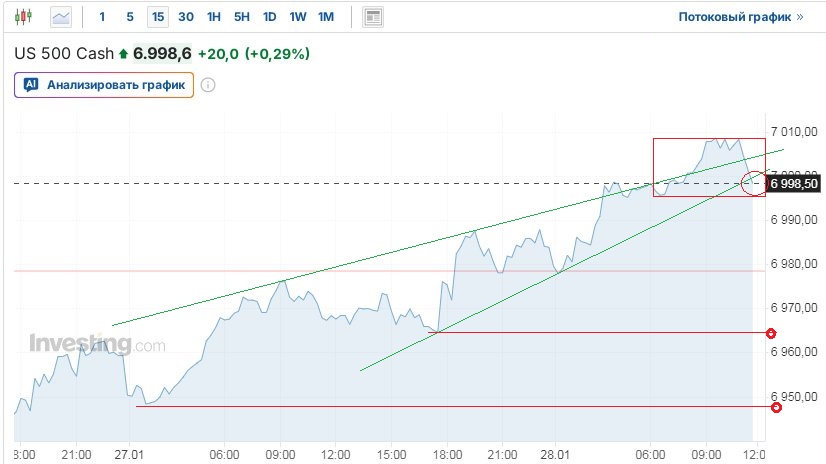Select the 1 minute timeframe
Viewport: 826px width, 464px height.
(102, 17)
